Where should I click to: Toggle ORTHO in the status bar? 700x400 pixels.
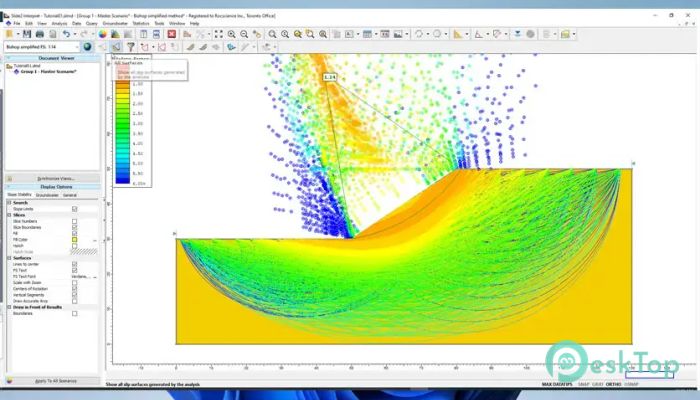(x=613, y=384)
